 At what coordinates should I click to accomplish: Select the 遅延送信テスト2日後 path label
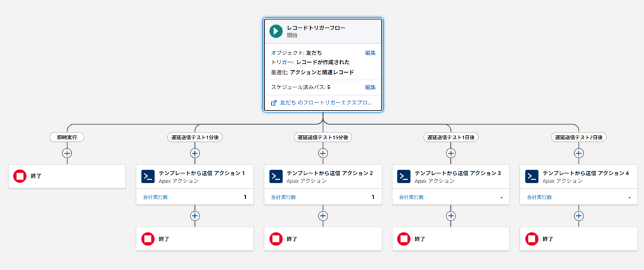(579, 137)
